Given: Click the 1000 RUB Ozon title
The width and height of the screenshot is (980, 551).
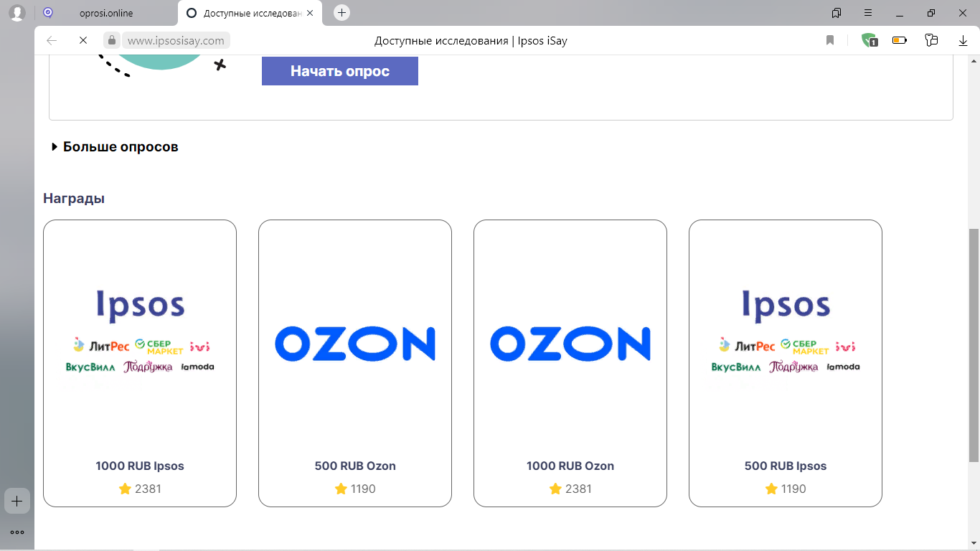Looking at the screenshot, I should tap(570, 466).
